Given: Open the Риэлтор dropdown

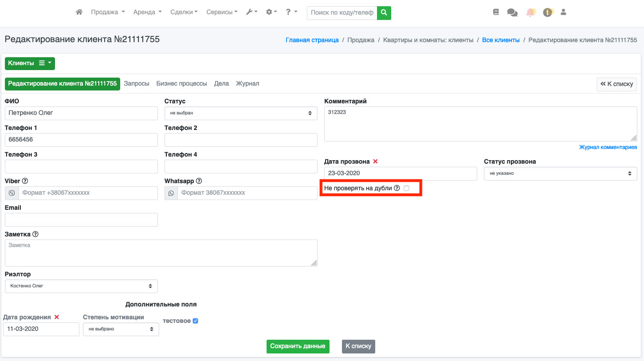Looking at the screenshot, I should click(81, 286).
